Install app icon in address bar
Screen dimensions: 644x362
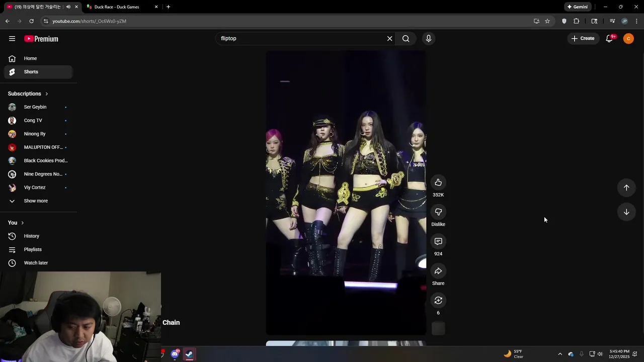(x=536, y=21)
